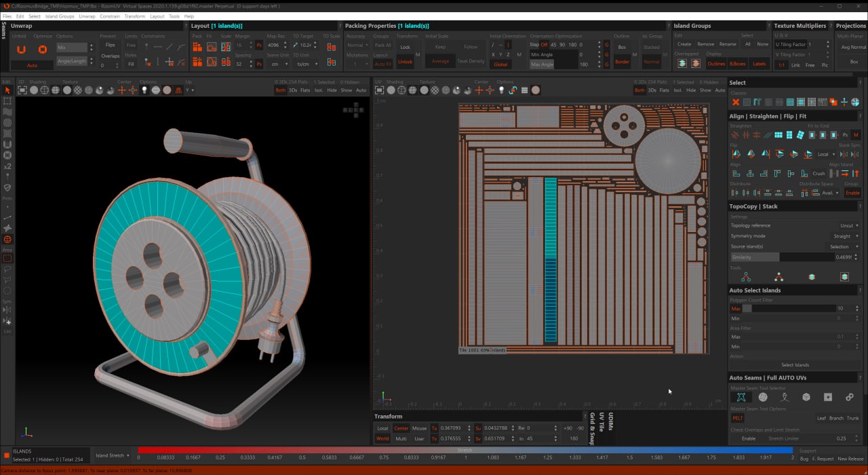The height and width of the screenshot is (475, 868).
Task: Click the first Flip icon in Align panel
Action: [736, 154]
